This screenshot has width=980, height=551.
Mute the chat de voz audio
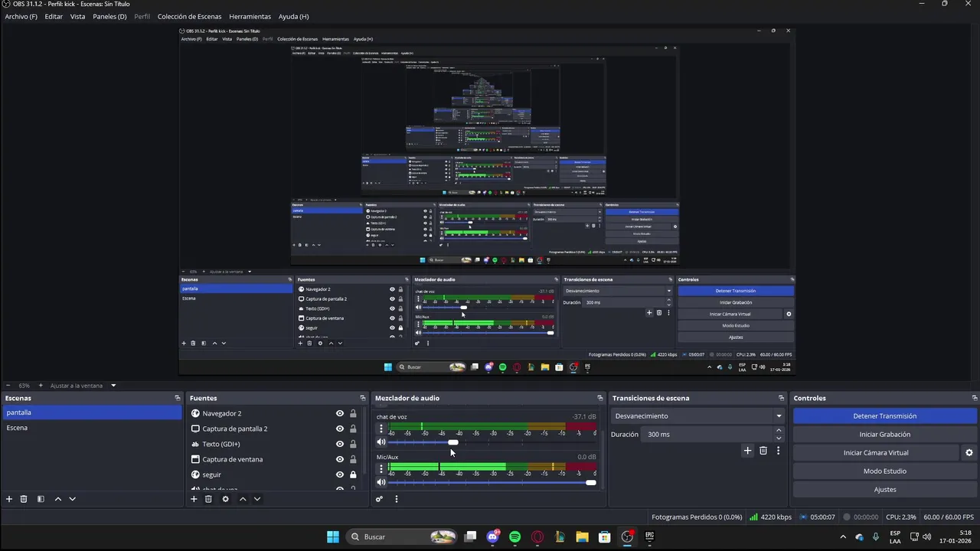[x=381, y=442]
